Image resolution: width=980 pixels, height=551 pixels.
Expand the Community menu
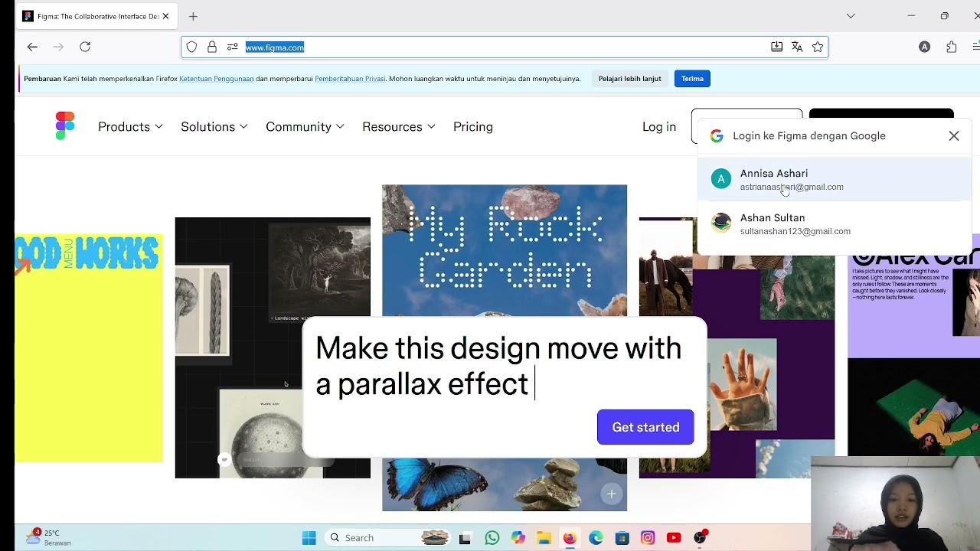(x=305, y=127)
